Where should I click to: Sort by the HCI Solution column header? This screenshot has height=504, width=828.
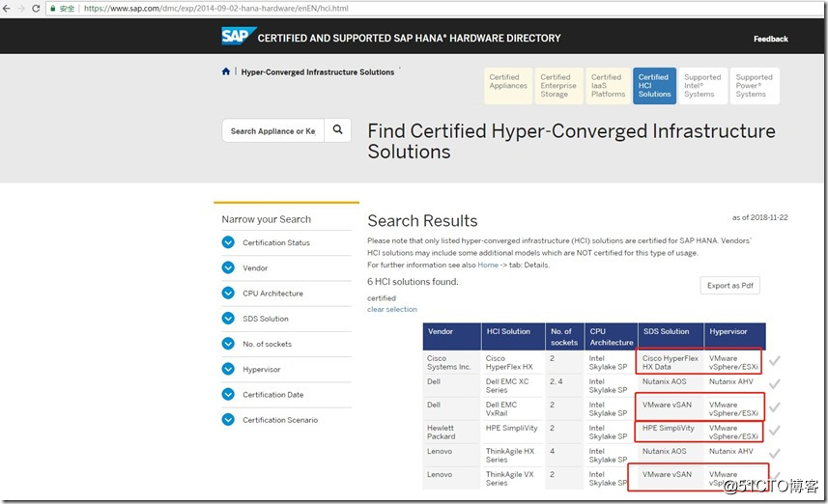point(513,336)
